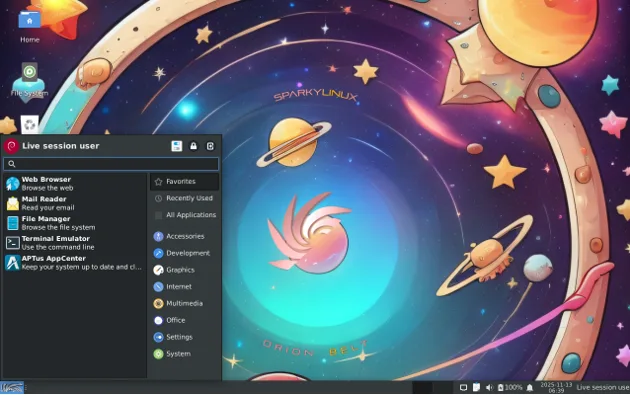Launch Terminal Emulator from favorites
This screenshot has height=395, width=630.
(74, 243)
